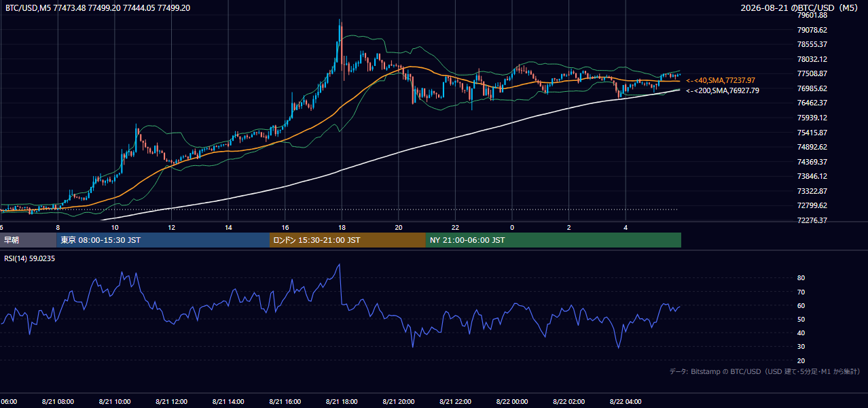Screen dimensions: 868x408
Task: Click the 2026-08-21 BTC/USD (M5) title
Action: pos(801,8)
